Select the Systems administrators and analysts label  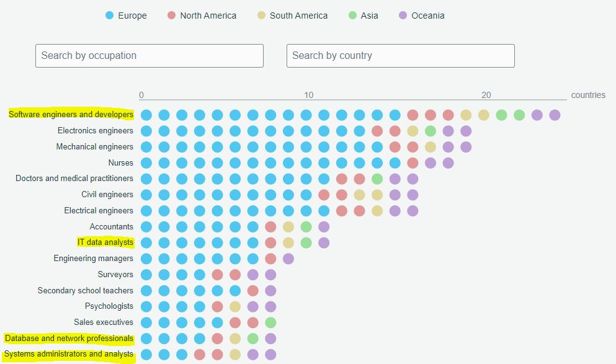point(68,354)
